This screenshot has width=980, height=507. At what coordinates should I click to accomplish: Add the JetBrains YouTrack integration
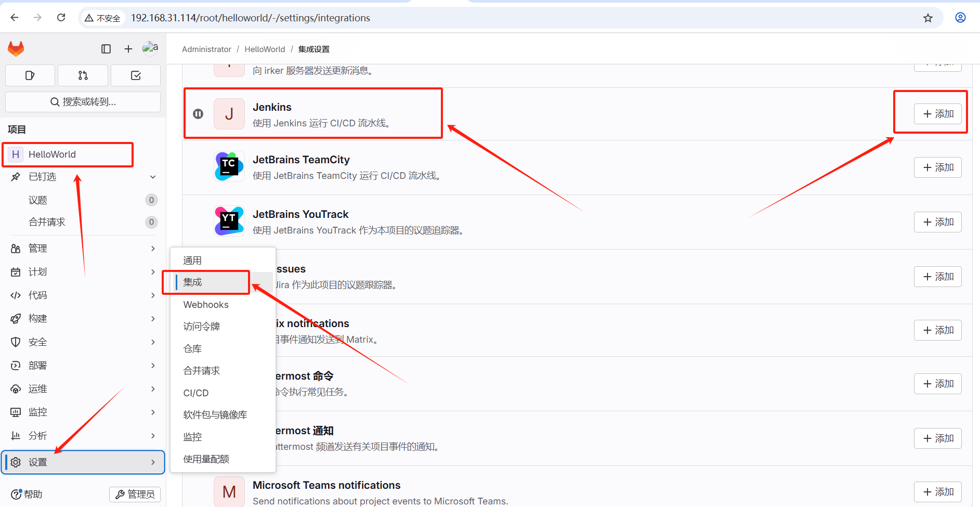[938, 222]
